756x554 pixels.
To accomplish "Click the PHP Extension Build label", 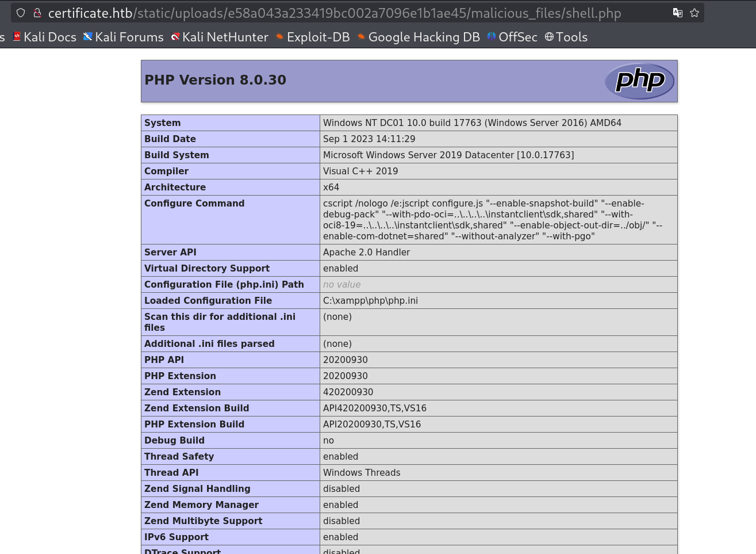I will [194, 424].
